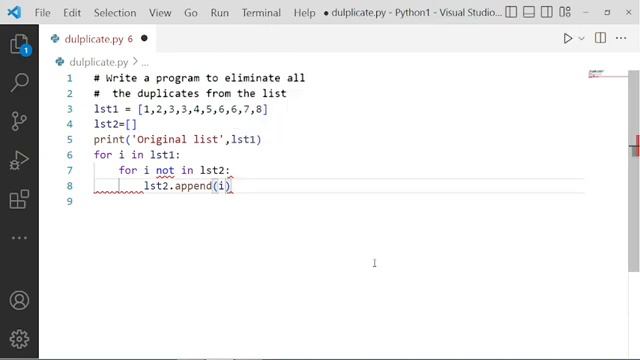Open the Run menu
The height and width of the screenshot is (360, 640).
pyautogui.click(x=220, y=13)
